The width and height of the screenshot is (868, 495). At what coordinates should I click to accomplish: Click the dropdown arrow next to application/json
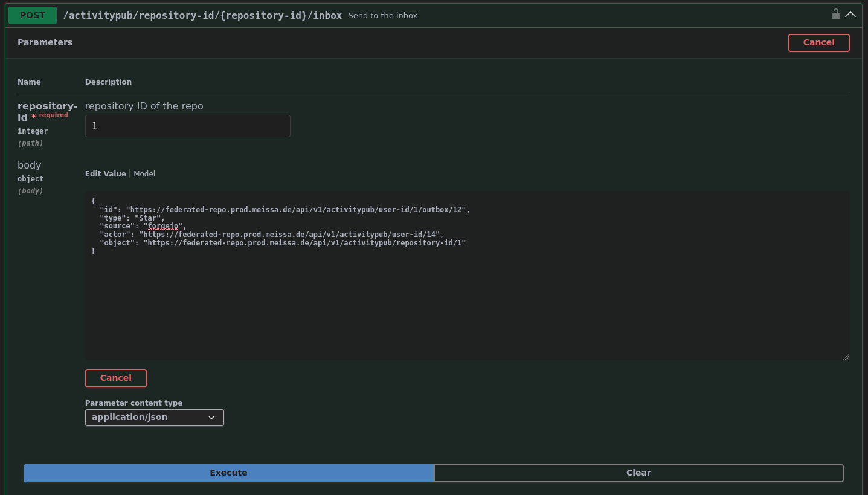211,418
